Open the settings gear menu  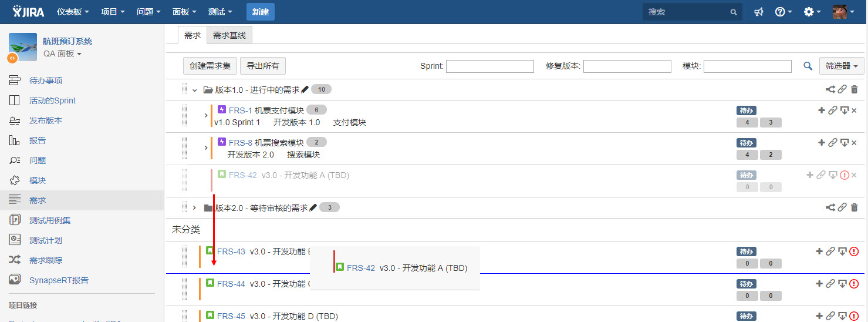pos(812,12)
